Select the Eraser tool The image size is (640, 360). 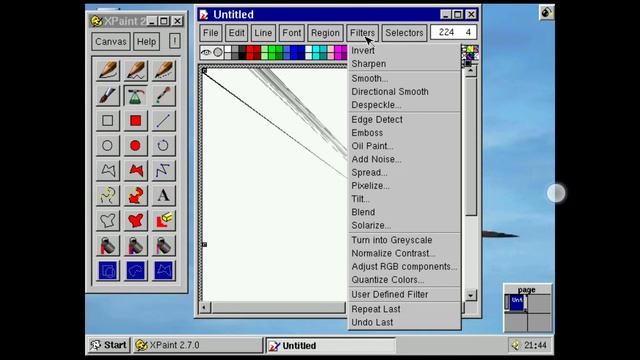(x=163, y=220)
